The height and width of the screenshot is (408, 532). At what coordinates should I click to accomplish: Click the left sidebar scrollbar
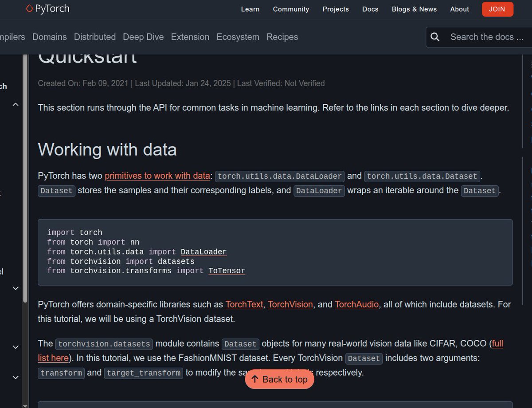click(25, 177)
